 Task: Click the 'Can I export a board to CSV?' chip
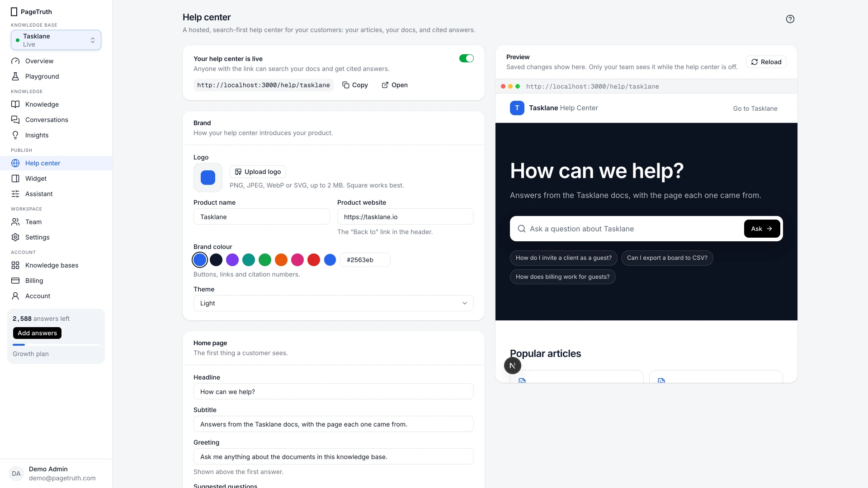667,258
